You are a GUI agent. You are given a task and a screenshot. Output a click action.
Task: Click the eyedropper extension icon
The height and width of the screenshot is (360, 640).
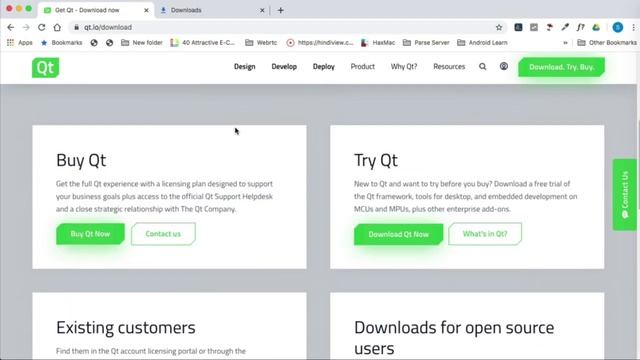point(565,27)
